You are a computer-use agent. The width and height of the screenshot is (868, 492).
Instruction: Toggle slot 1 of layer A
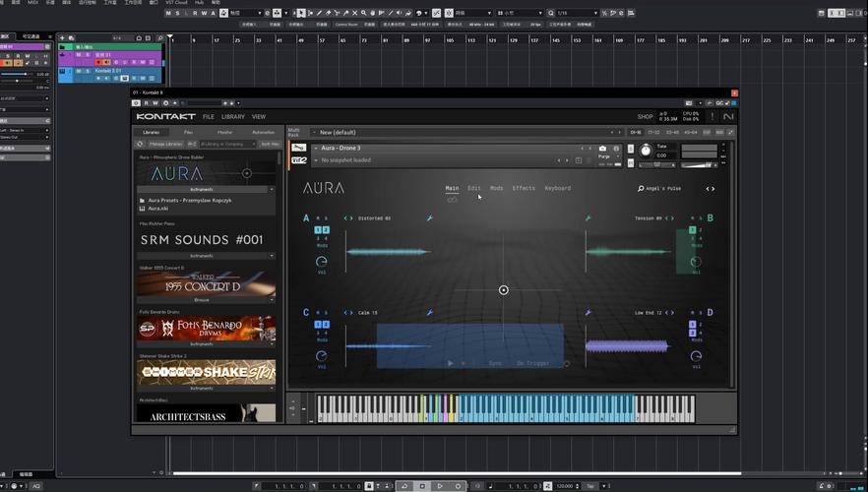coord(318,229)
